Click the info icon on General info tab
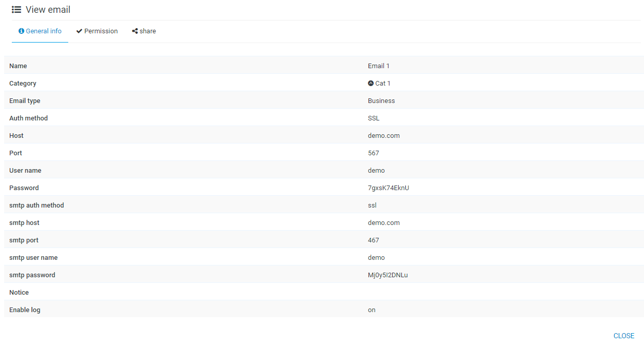The image size is (644, 349). click(22, 31)
